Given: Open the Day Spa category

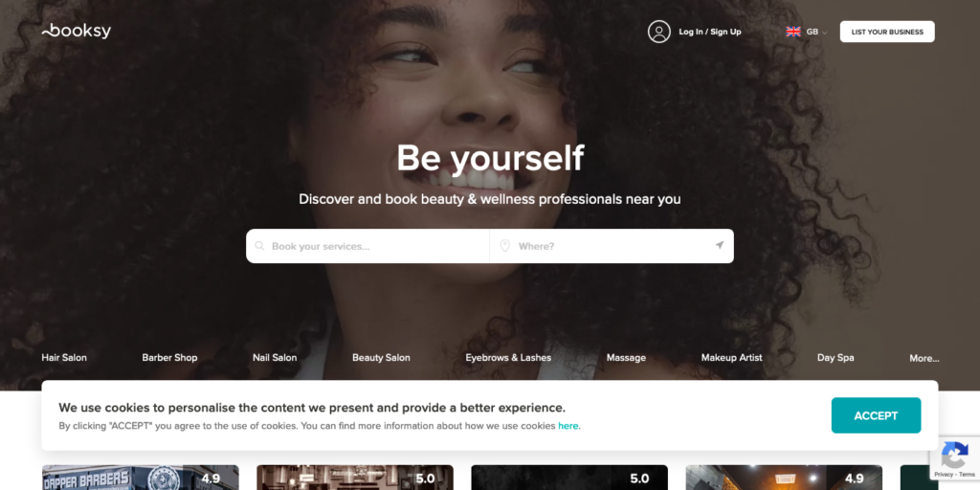Looking at the screenshot, I should click(835, 358).
